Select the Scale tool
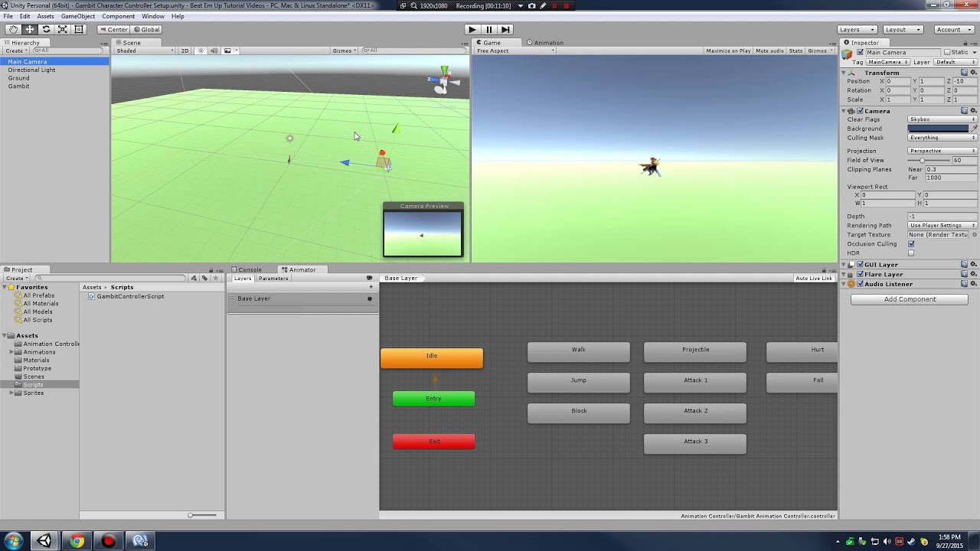Viewport: 980px width, 551px height. coord(62,29)
